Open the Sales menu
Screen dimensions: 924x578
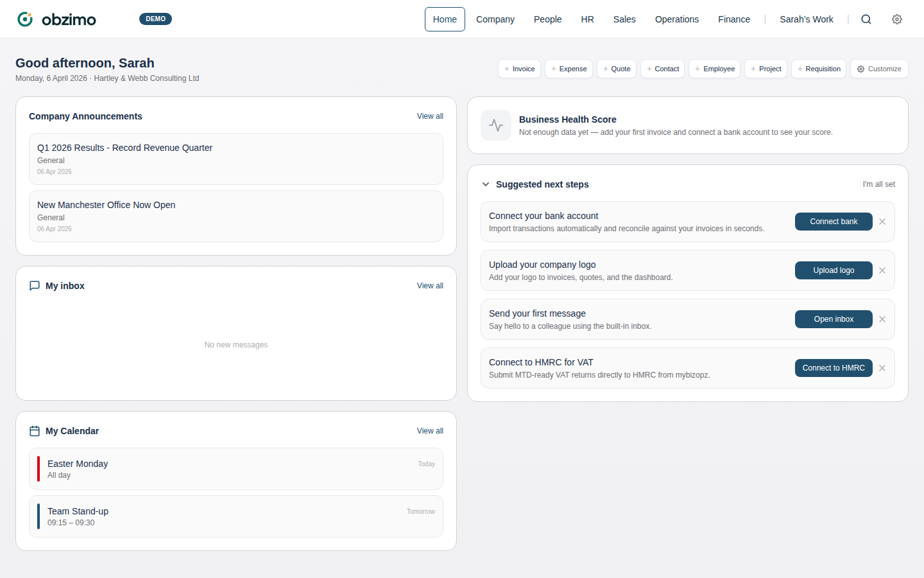click(x=624, y=19)
